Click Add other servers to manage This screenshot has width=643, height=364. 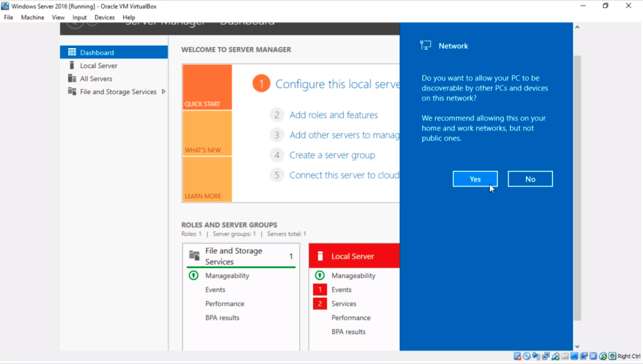[x=344, y=135]
